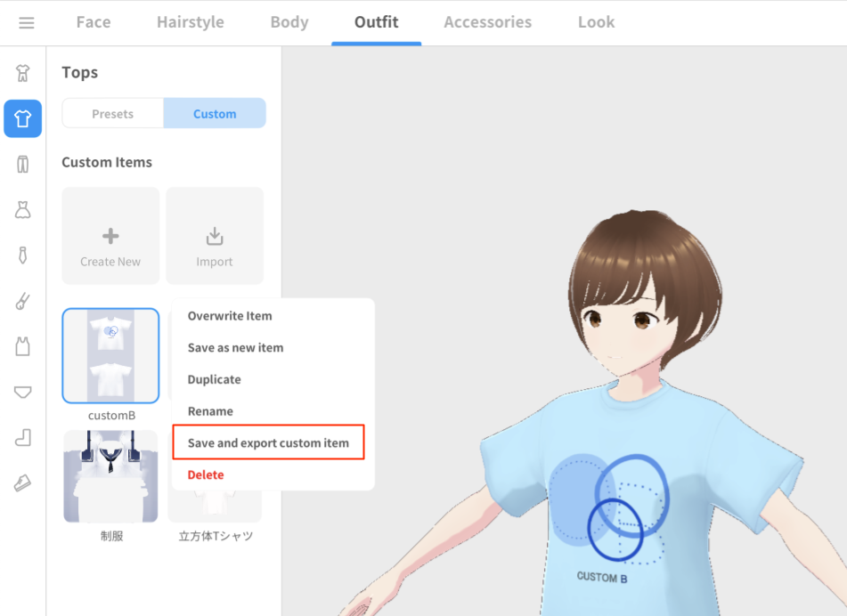Viewport: 847px width, 616px height.
Task: Choose Save and export custom item
Action: [x=268, y=442]
